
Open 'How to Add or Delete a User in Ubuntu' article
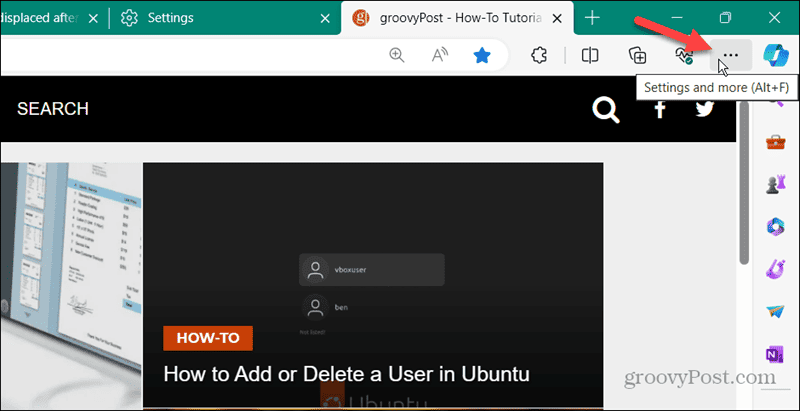click(x=346, y=374)
